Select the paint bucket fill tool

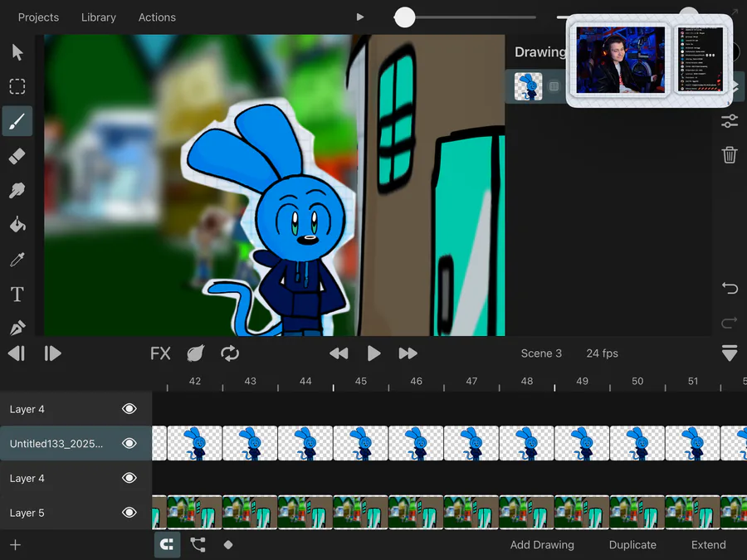pos(17,224)
